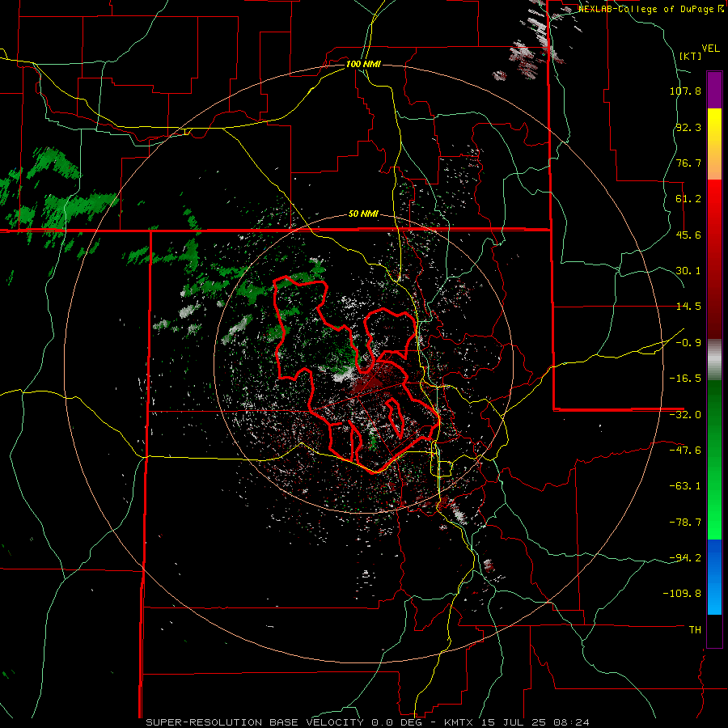Click the -78.7 velocity scale value
728x728 pixels.
click(x=685, y=523)
